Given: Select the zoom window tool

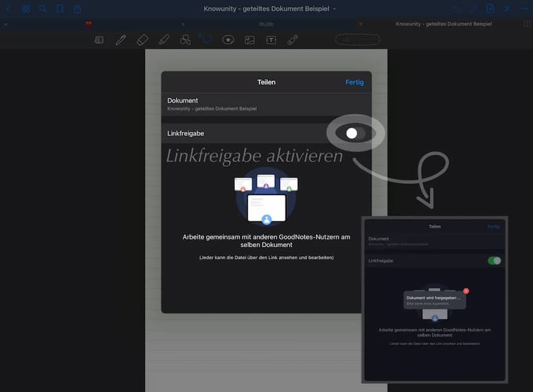Looking at the screenshot, I should pyautogui.click(x=99, y=40).
